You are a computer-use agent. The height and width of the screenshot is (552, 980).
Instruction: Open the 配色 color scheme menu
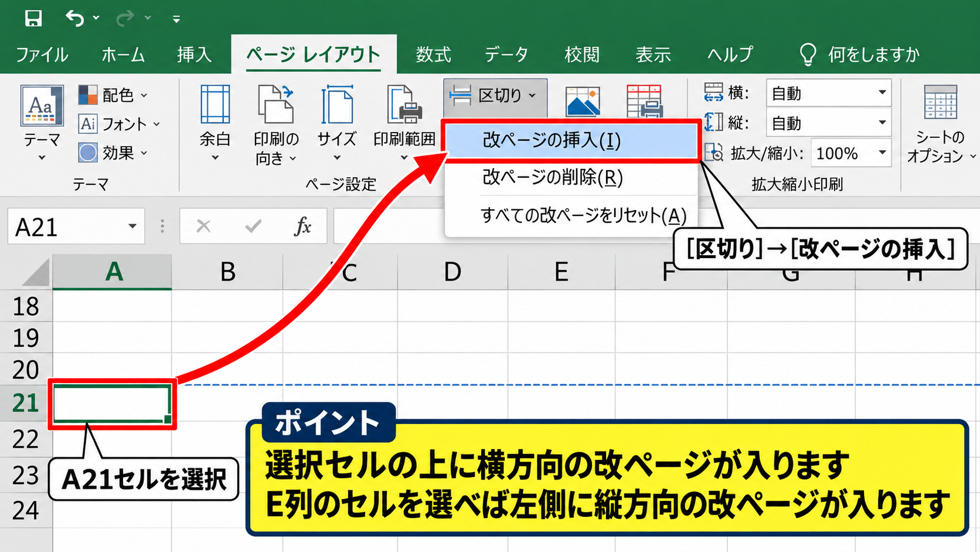click(x=113, y=94)
